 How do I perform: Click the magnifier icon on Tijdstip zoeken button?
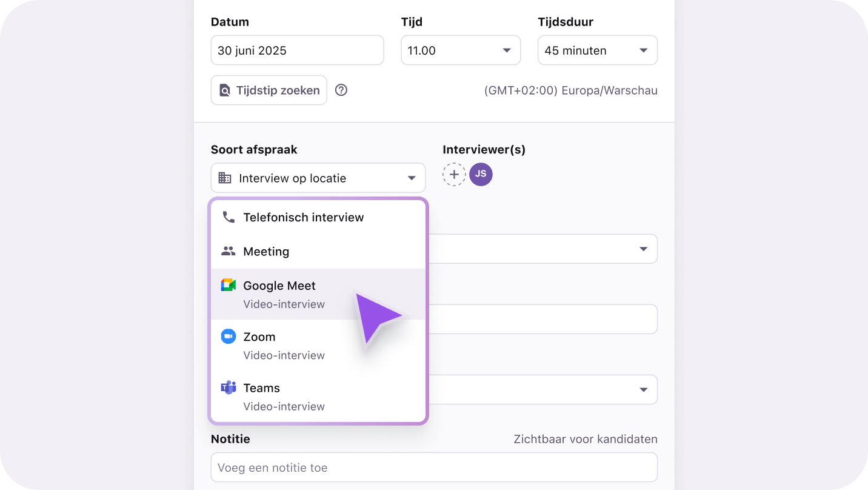tap(225, 90)
